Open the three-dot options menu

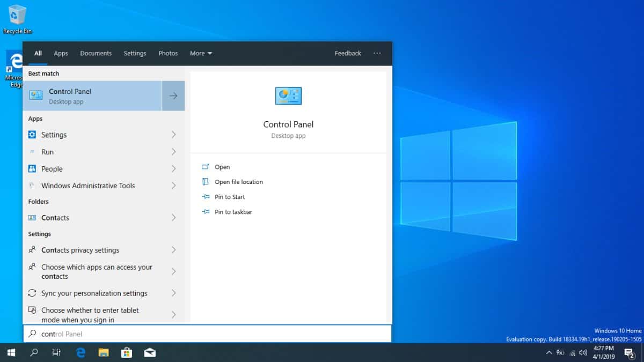click(377, 53)
